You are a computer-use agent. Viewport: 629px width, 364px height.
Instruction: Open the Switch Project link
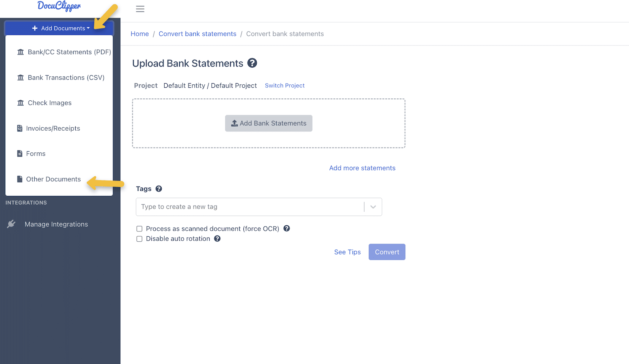(x=284, y=85)
